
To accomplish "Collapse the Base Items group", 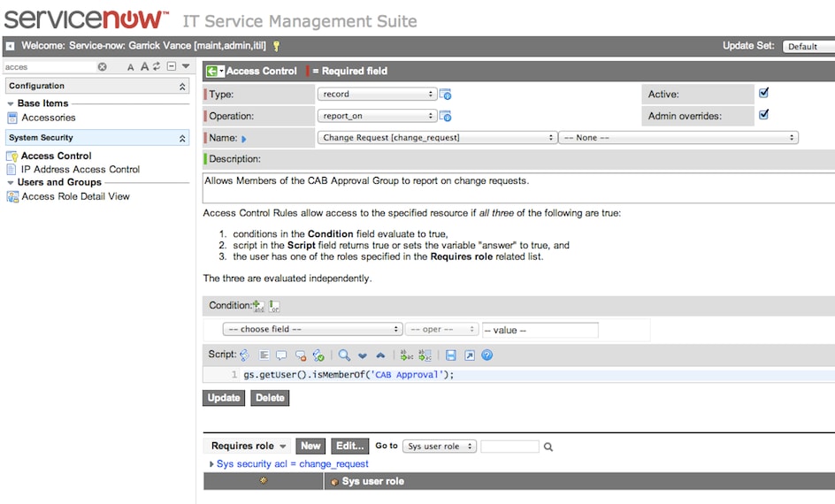I will pos(10,103).
